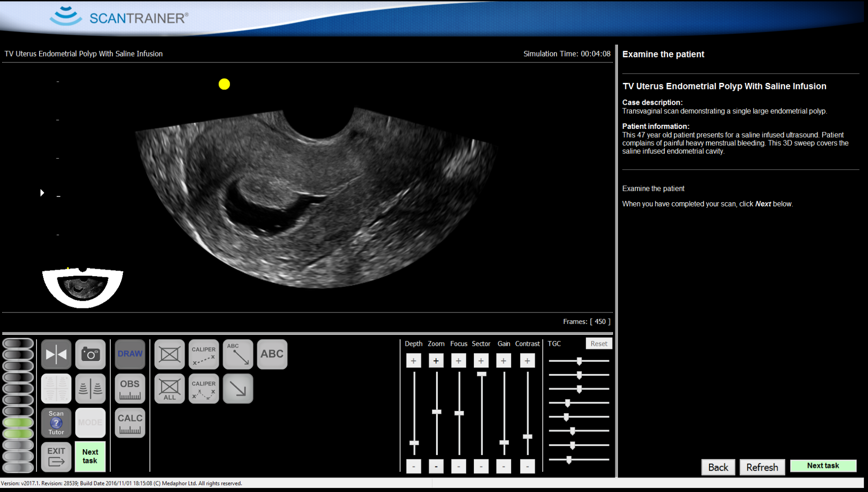Select the plain arrow annotation tool
868x492 pixels.
[238, 389]
